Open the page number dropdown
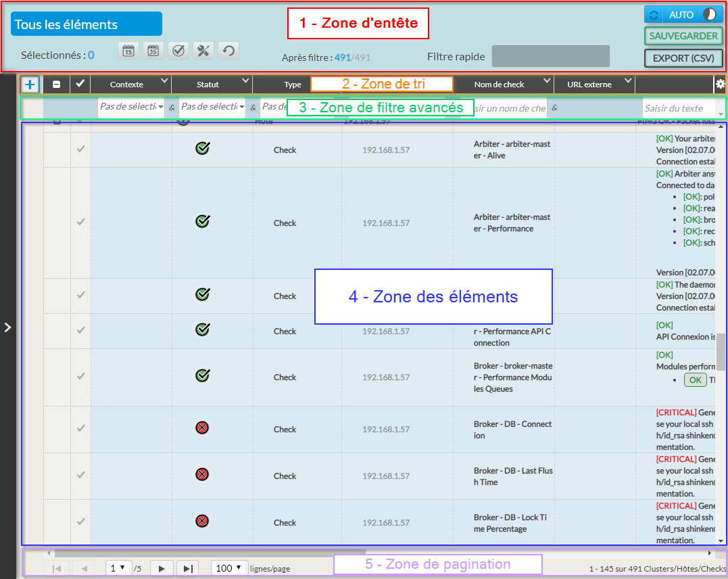 coord(118,569)
